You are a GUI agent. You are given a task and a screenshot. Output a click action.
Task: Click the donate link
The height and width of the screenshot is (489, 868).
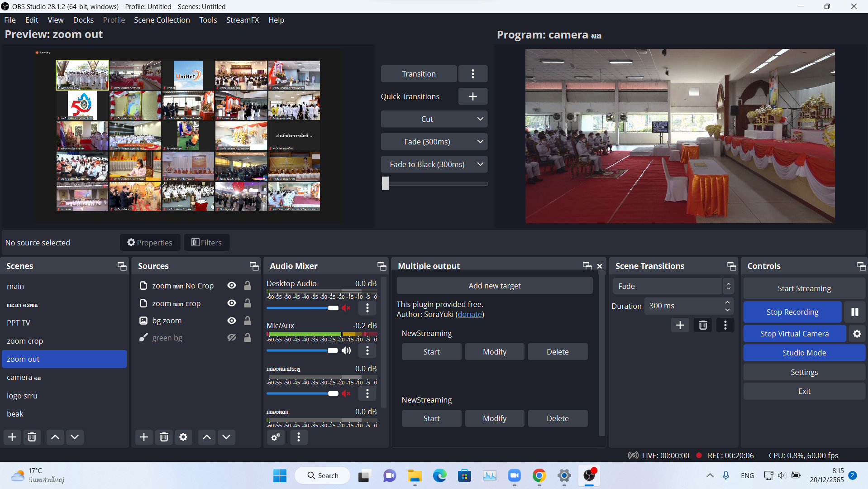point(470,314)
